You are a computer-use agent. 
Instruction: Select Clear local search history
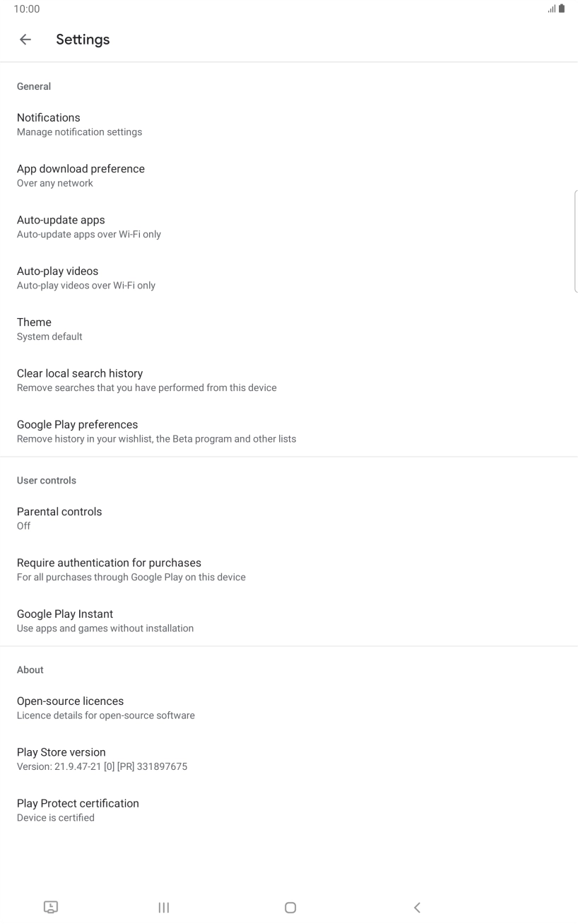click(147, 380)
